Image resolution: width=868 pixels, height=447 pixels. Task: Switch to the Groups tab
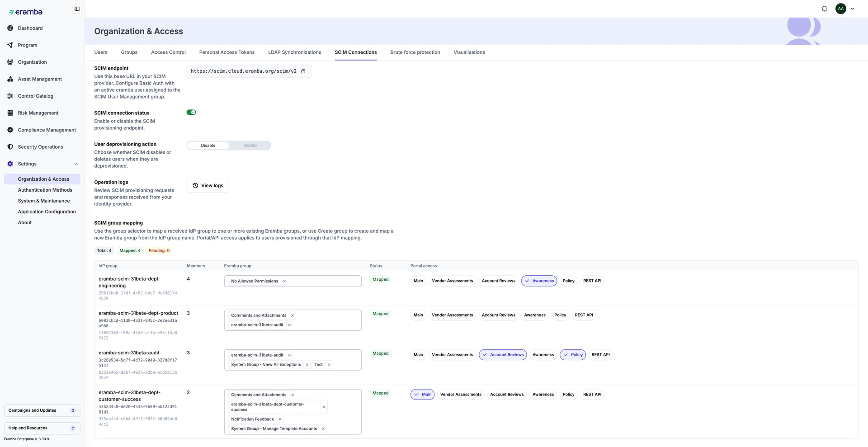(x=129, y=52)
